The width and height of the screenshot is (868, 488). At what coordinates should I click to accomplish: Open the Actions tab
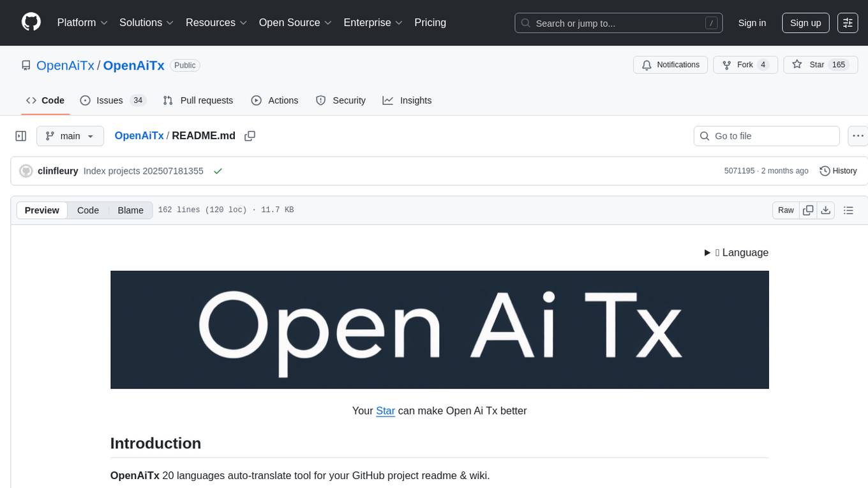coord(274,100)
